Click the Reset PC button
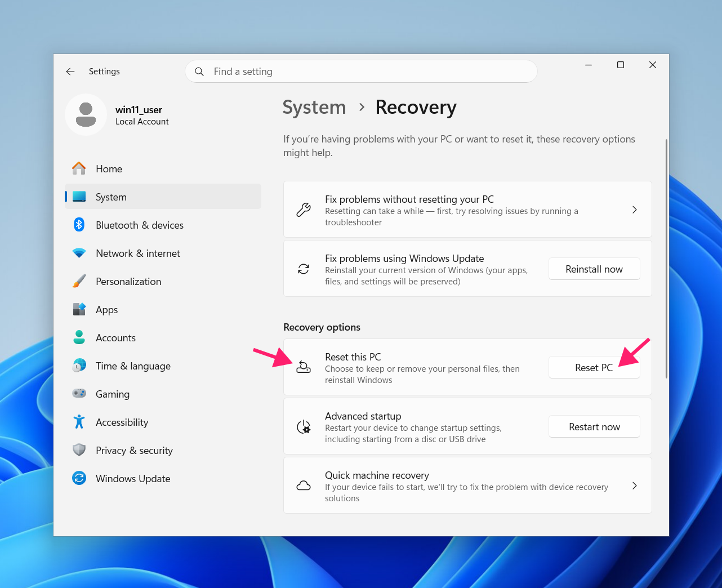 tap(594, 367)
